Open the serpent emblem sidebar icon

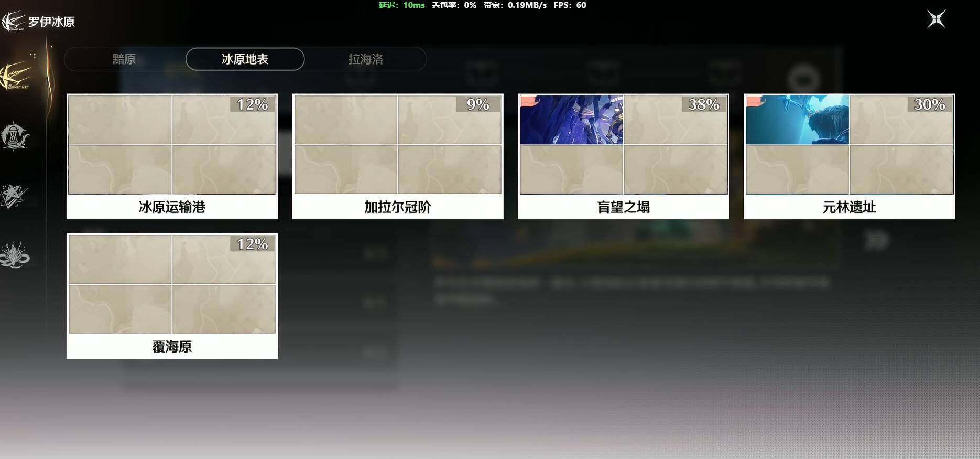15,255
